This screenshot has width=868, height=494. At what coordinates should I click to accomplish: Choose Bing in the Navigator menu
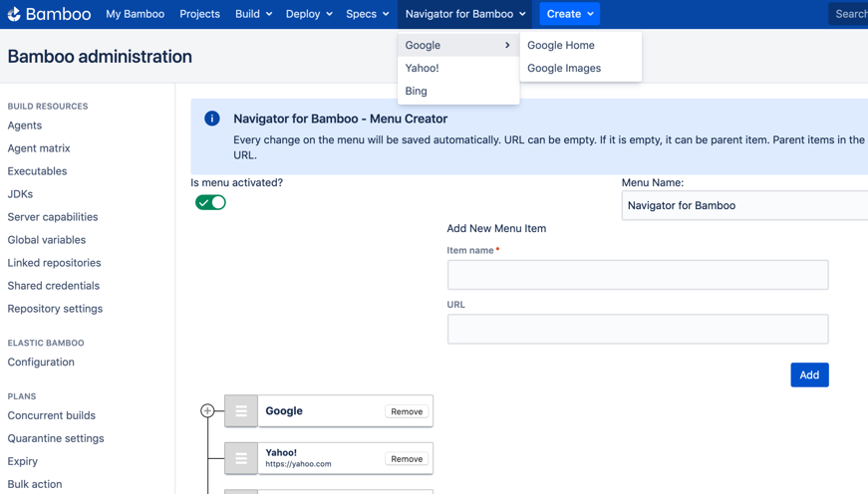tap(417, 91)
